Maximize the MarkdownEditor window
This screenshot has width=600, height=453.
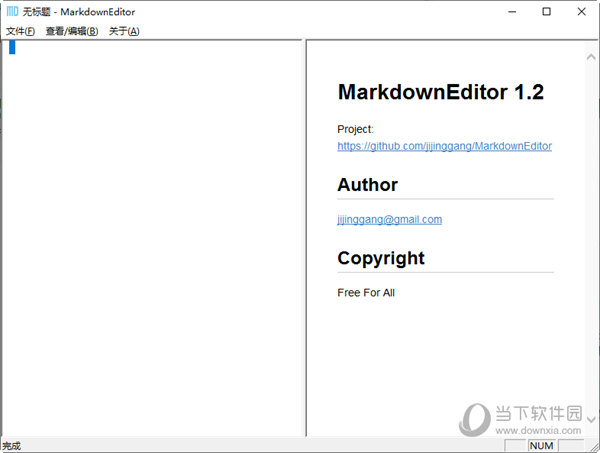(546, 12)
